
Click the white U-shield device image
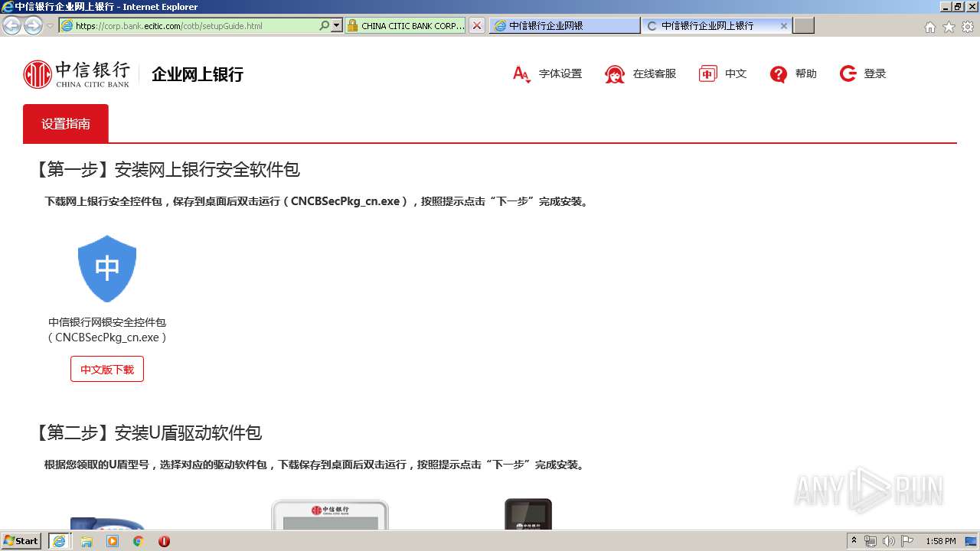(x=330, y=514)
